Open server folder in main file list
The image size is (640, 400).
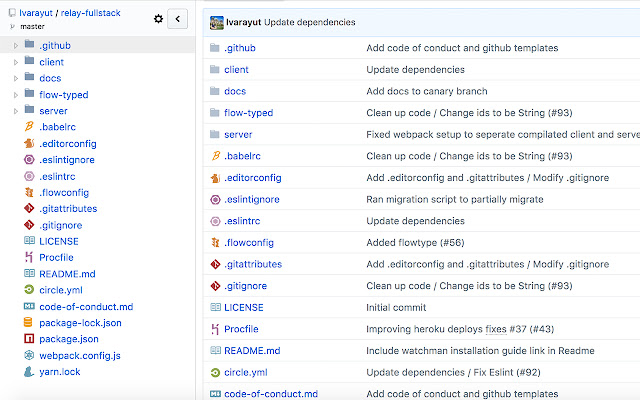(238, 134)
